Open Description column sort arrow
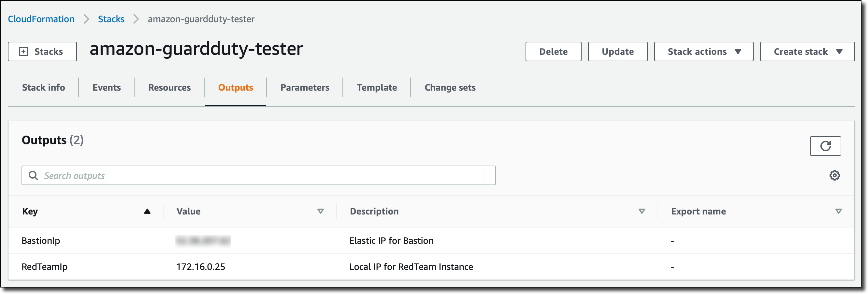868x294 pixels. coord(642,212)
